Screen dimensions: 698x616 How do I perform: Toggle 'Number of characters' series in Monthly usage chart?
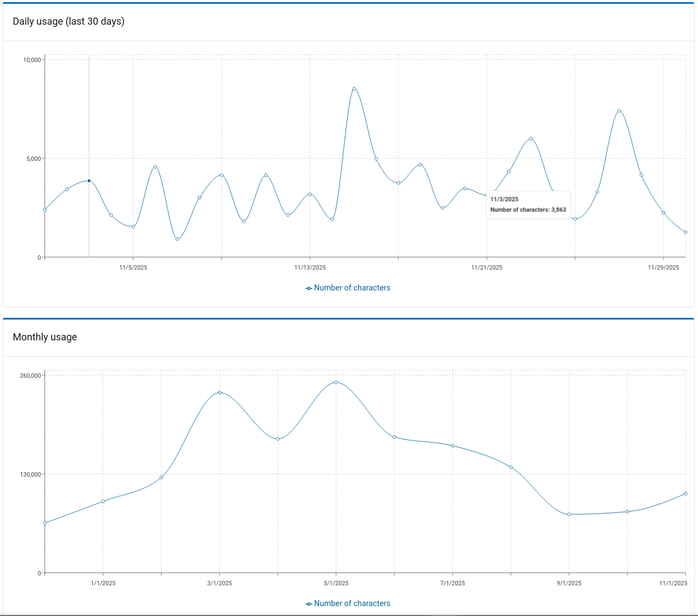point(352,603)
